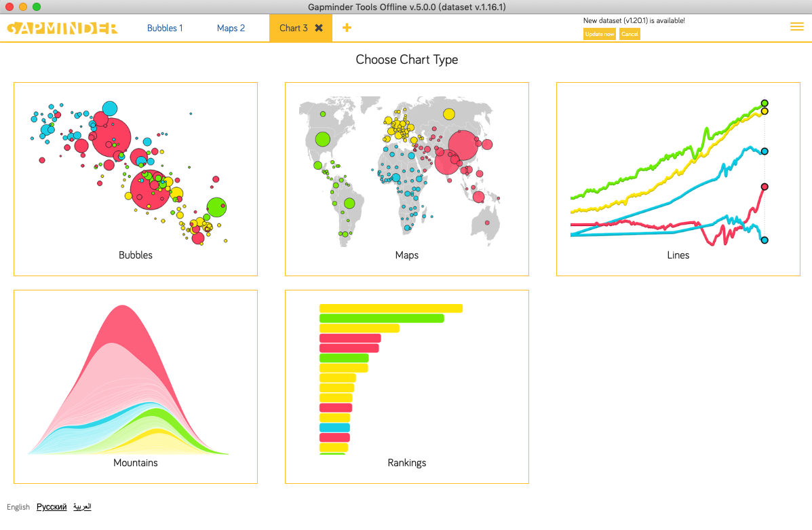
Task: Click the Choose Chart Type heading
Action: pyautogui.click(x=406, y=60)
